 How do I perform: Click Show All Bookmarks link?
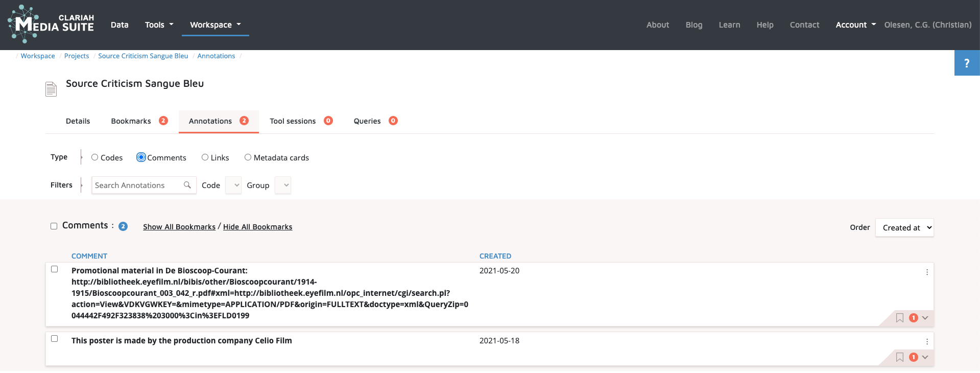[179, 227]
